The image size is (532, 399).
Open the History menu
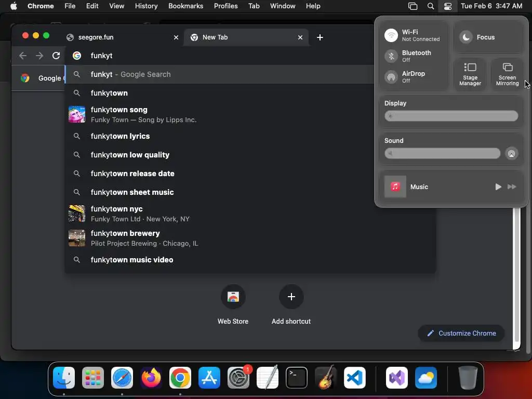coord(146,6)
